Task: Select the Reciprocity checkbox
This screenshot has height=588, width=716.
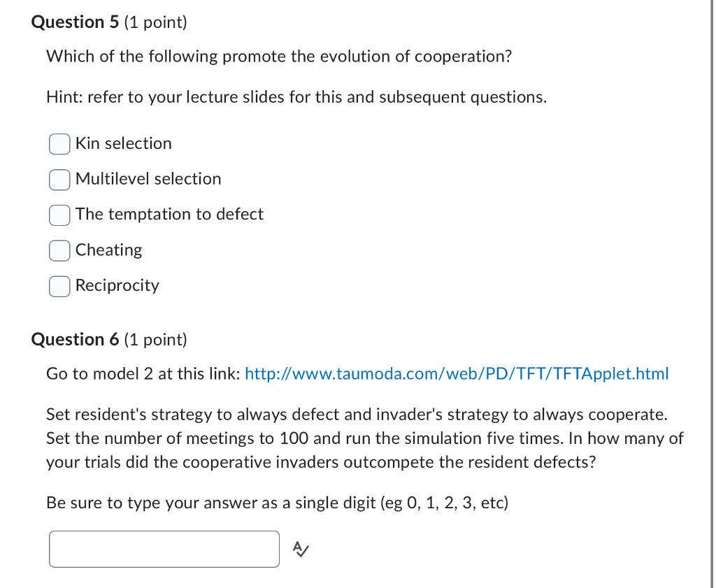Action: 59,286
